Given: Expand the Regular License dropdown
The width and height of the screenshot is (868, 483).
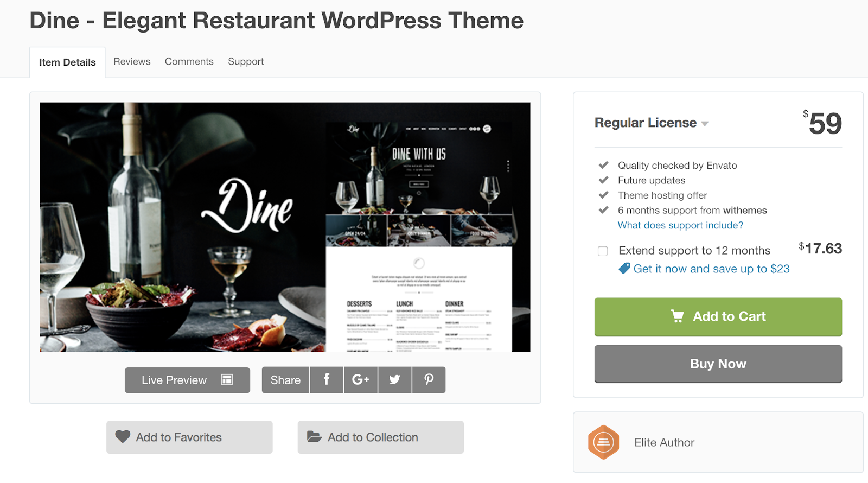Looking at the screenshot, I should (652, 123).
